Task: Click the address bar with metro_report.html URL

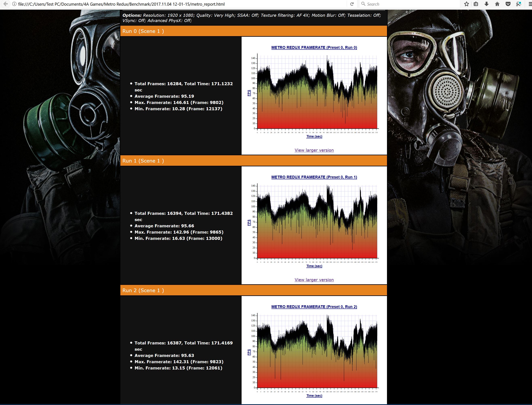Action: coord(169,4)
